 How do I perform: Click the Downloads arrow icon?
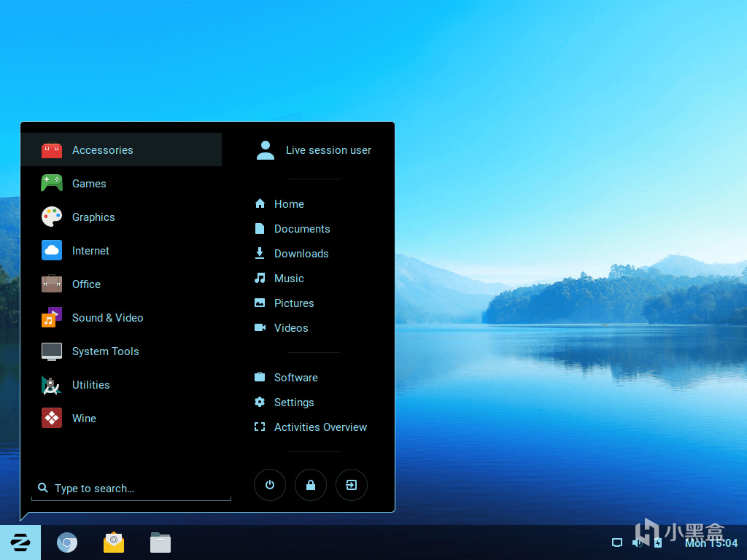pyautogui.click(x=260, y=253)
